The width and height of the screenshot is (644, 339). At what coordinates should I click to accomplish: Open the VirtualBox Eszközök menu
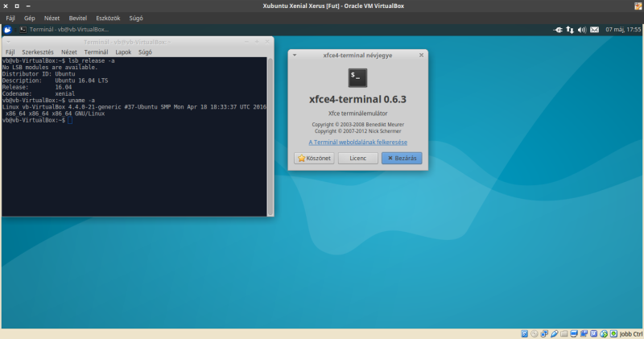click(x=108, y=18)
